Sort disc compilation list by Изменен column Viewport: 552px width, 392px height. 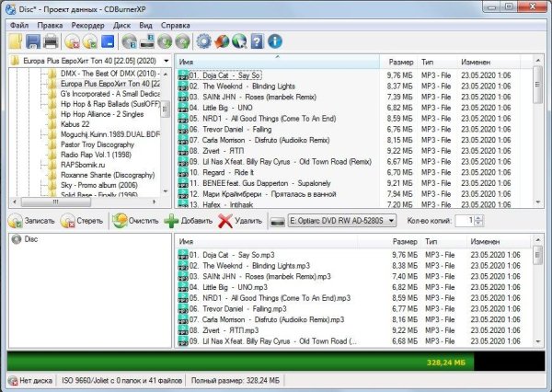pyautogui.click(x=499, y=242)
